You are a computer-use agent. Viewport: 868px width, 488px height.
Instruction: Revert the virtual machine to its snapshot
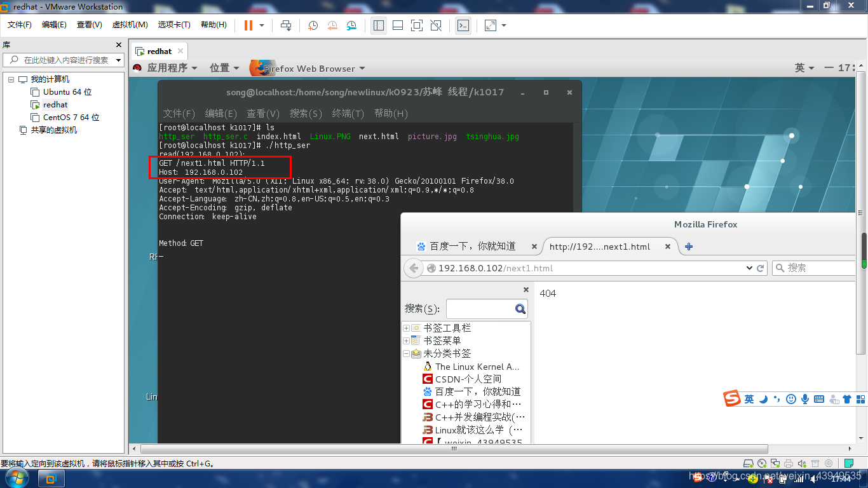(332, 25)
